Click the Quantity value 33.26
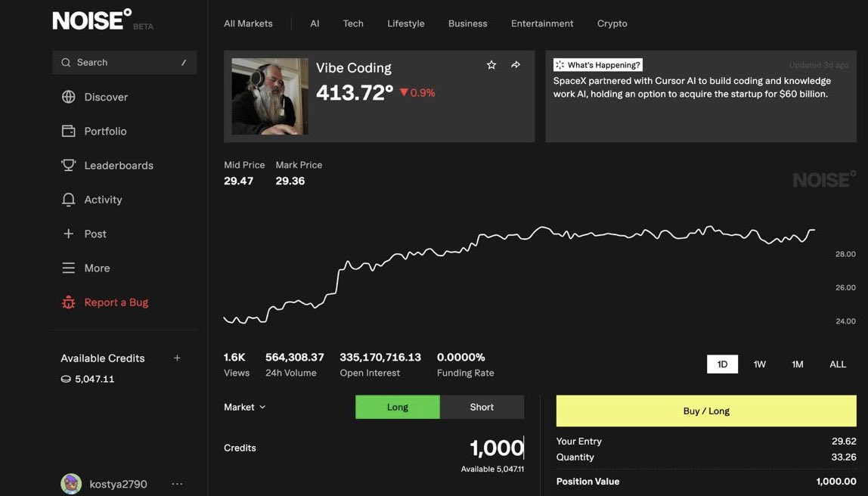The width and height of the screenshot is (868, 496). pyautogui.click(x=844, y=457)
